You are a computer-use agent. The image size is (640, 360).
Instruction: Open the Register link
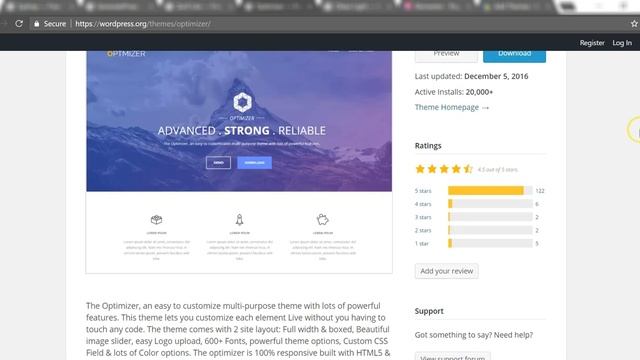[592, 43]
